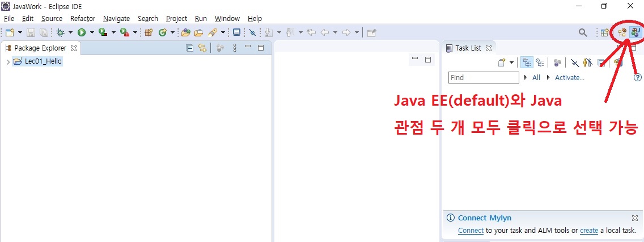Open the Debug configurations dropdown arrow
This screenshot has height=242, width=644.
coord(70,32)
